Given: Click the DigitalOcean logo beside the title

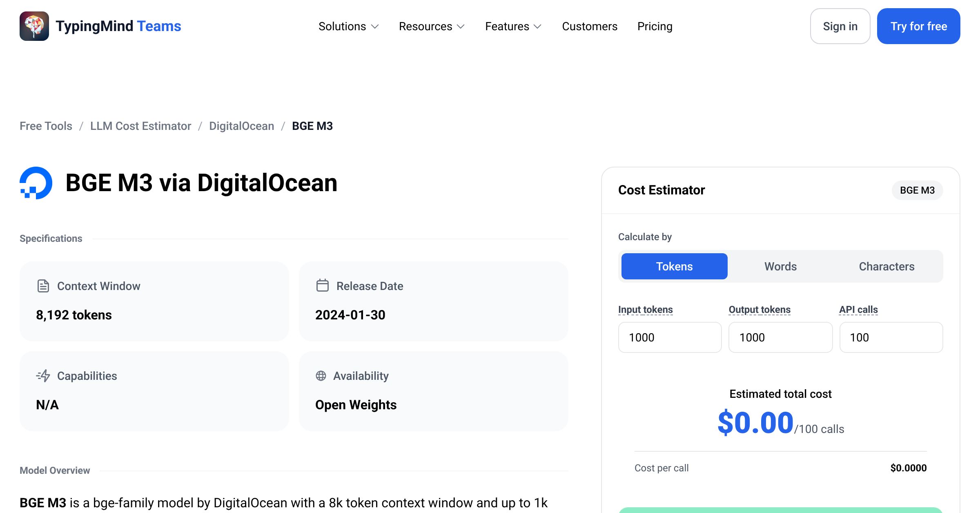Looking at the screenshot, I should 36,183.
